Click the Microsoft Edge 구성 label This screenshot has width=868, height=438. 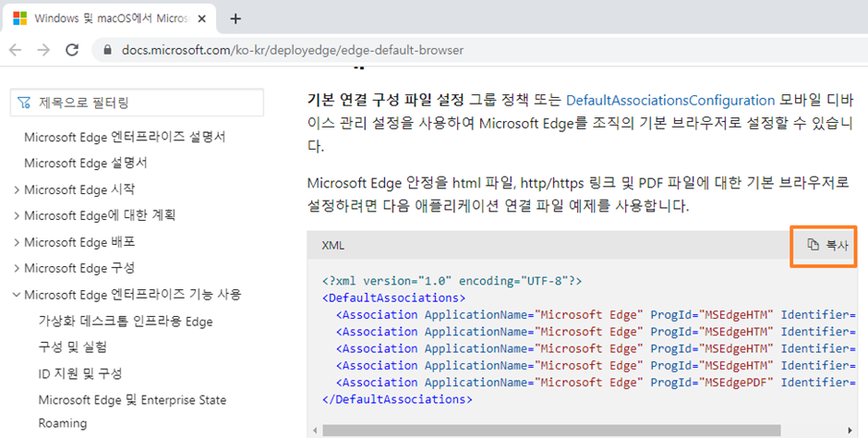coord(79,268)
